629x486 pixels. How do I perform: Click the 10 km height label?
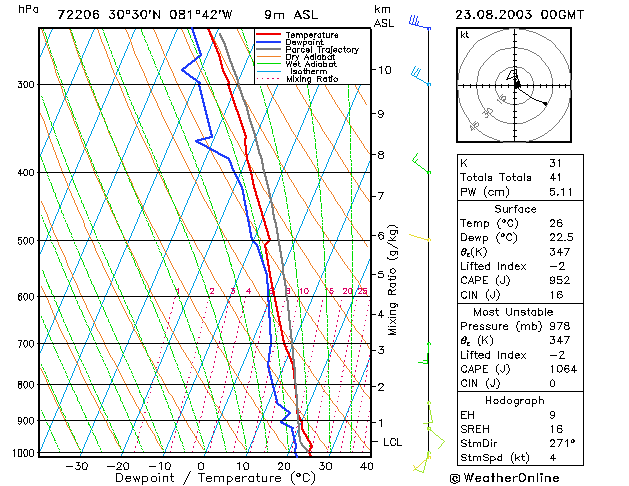(x=385, y=70)
